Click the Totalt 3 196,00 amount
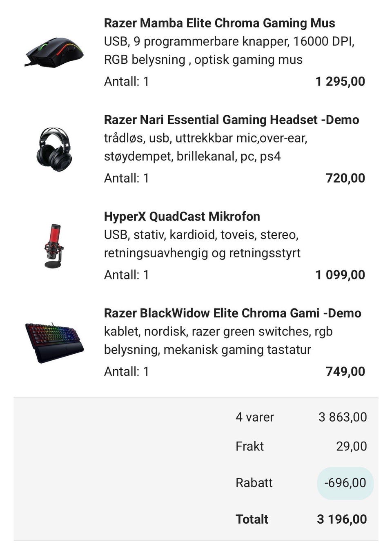Viewport: 392px width, 547px height. point(342,519)
